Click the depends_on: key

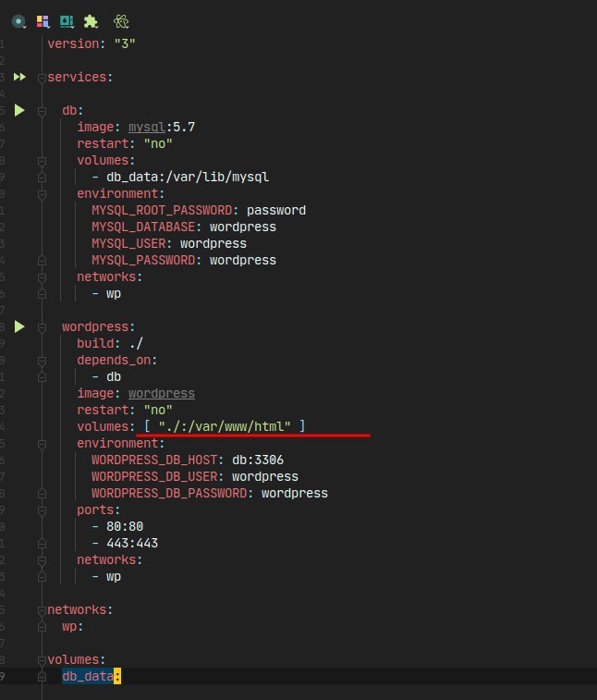(x=116, y=361)
